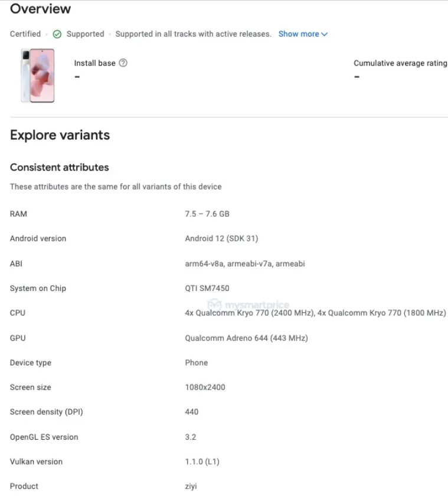Click the help icon beside Install base
Viewport: 448px width, 500px height.
click(x=123, y=63)
